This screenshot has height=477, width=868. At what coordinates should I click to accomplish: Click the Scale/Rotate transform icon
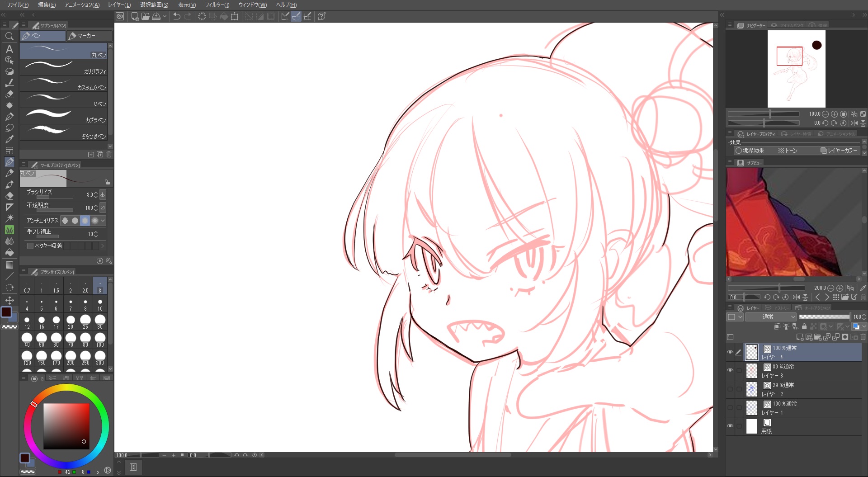pyautogui.click(x=235, y=16)
